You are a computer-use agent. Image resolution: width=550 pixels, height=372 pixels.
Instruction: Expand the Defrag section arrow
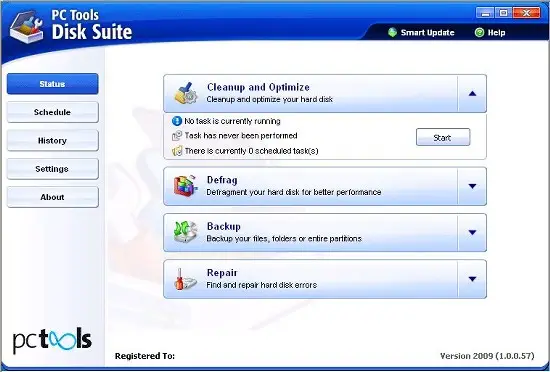[x=472, y=186]
